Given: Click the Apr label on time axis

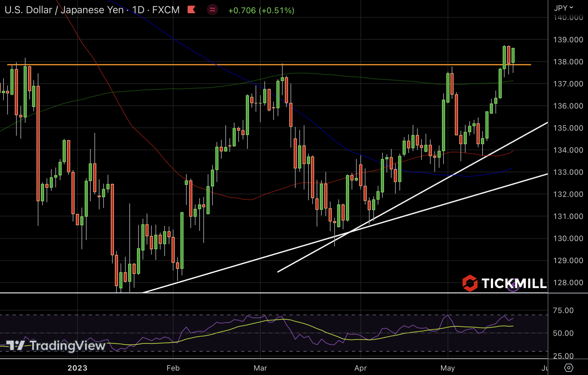Looking at the screenshot, I should click(360, 368).
